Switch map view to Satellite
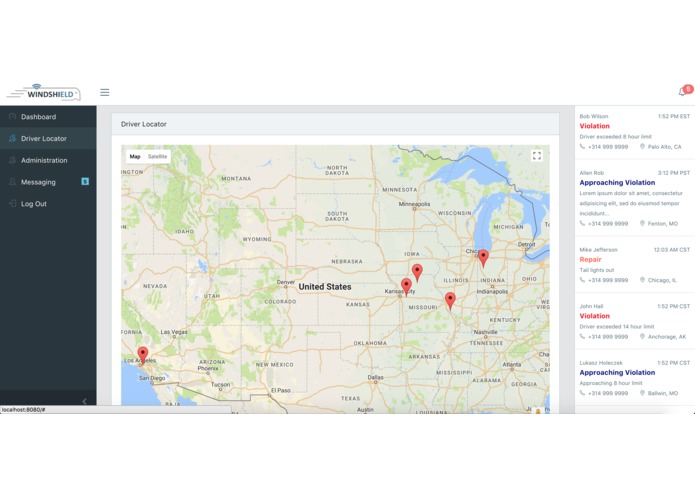The image size is (695, 494). coord(157,156)
